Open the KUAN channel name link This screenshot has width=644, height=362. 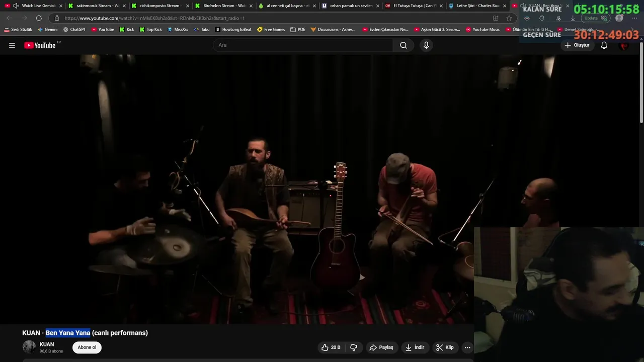coord(47,344)
